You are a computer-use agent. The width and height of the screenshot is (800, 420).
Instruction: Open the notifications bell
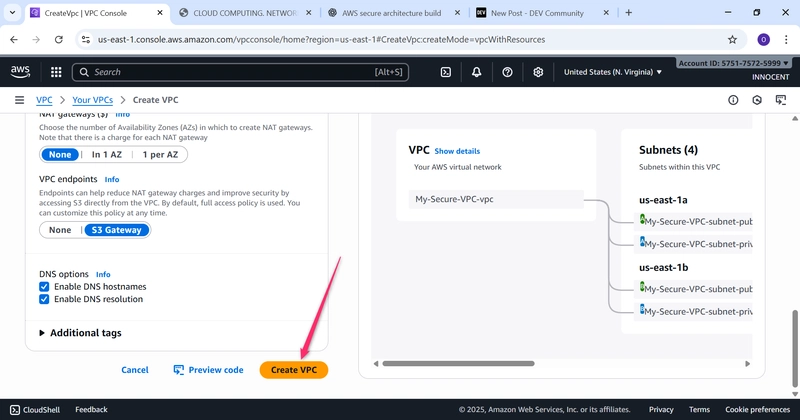[476, 72]
